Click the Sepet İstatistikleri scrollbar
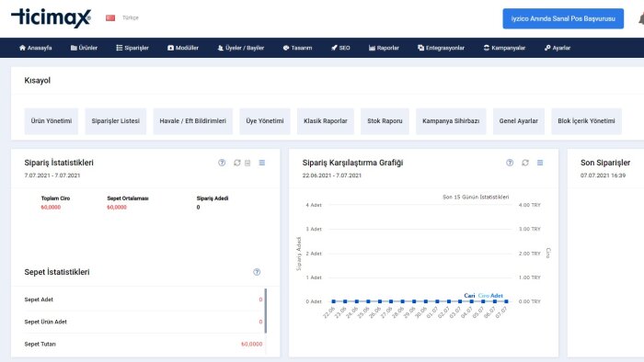 pyautogui.click(x=266, y=311)
